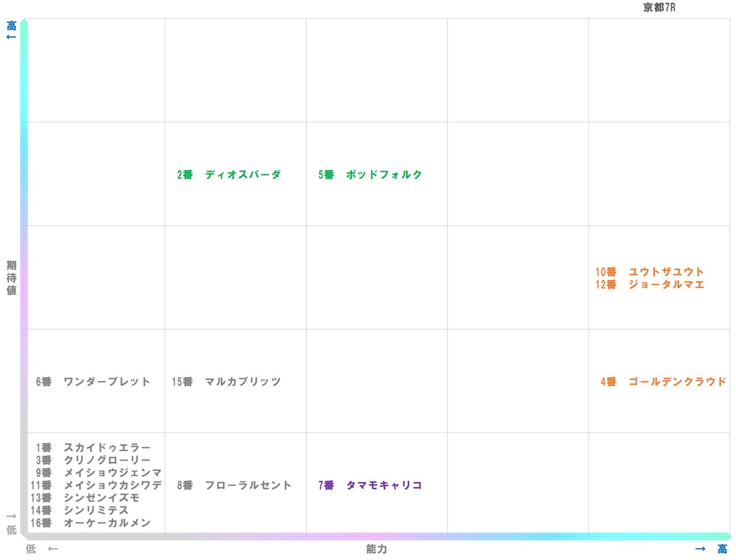The image size is (736, 560).
Task: Click the 高 marker on ability axis
Action: tap(722, 549)
